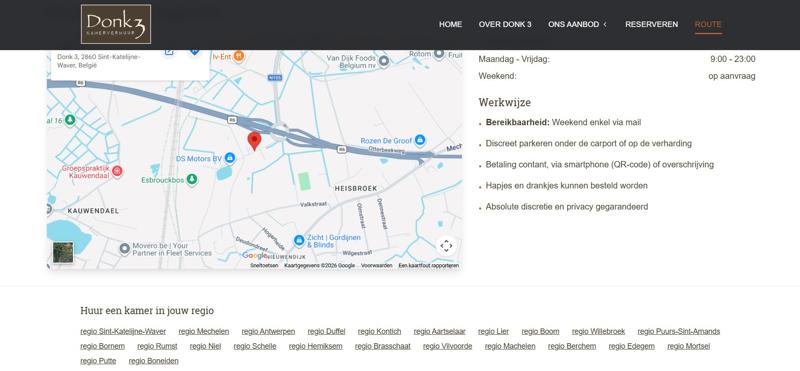
Task: Click the directions icon in info card
Action: pos(194,52)
